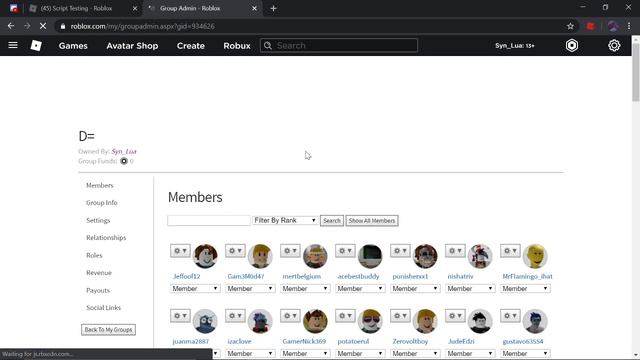Open Social Links in the sidebar
The width and height of the screenshot is (640, 360).
coord(103,308)
